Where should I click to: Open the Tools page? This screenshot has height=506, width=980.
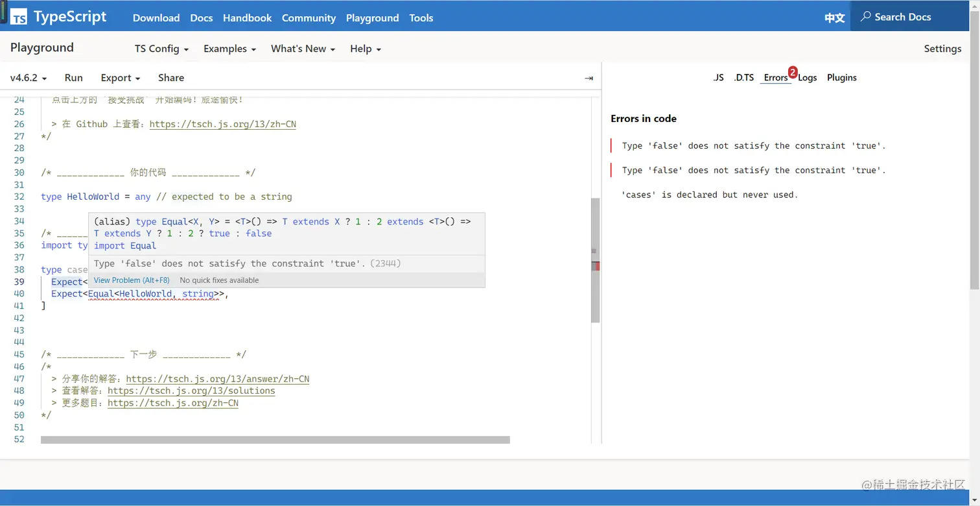point(421,18)
